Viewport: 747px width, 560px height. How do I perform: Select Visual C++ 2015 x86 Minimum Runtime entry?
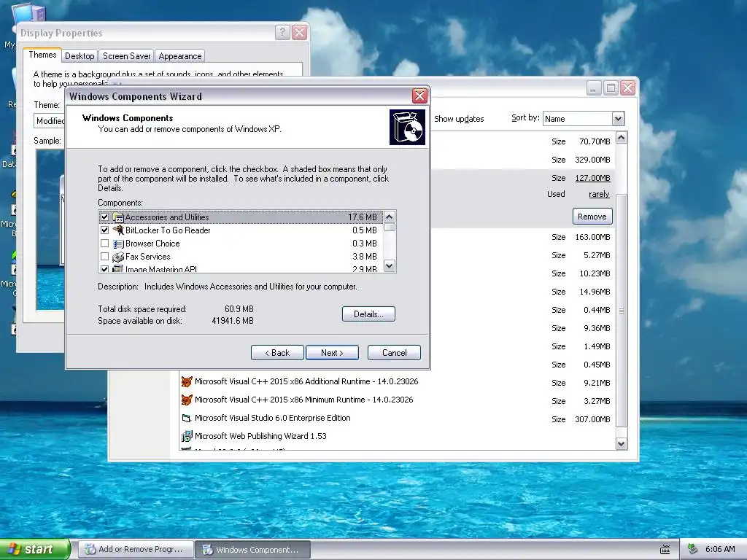[x=304, y=400]
